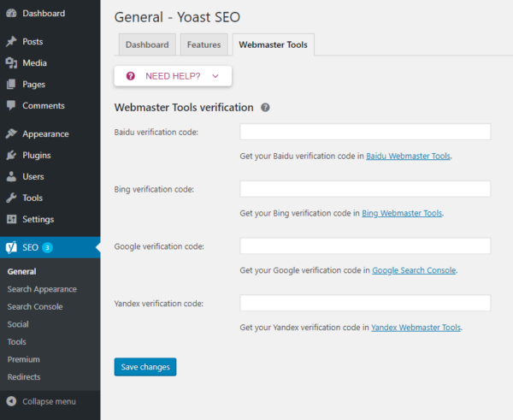Click the Pages icon in sidebar

pos(10,85)
